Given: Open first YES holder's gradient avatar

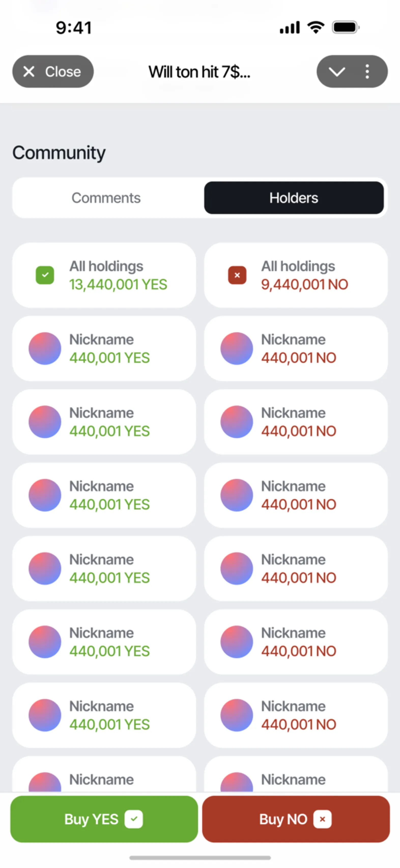Looking at the screenshot, I should [x=45, y=348].
